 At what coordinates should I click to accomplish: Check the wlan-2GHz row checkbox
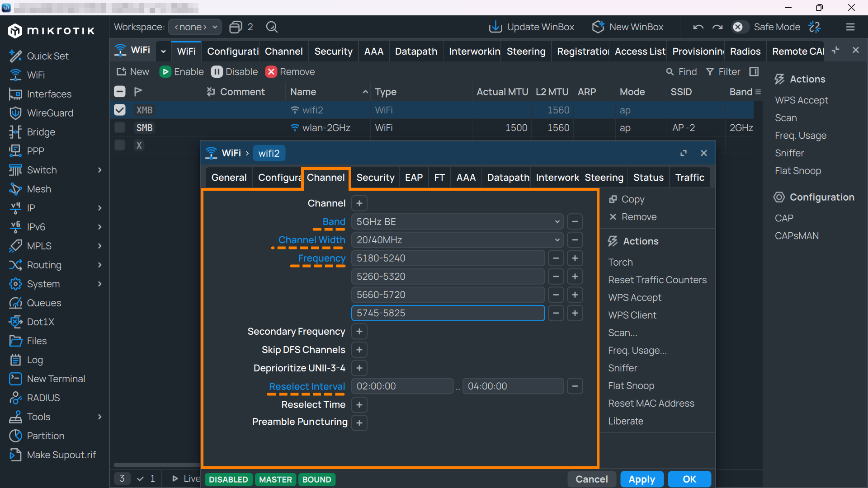[120, 127]
